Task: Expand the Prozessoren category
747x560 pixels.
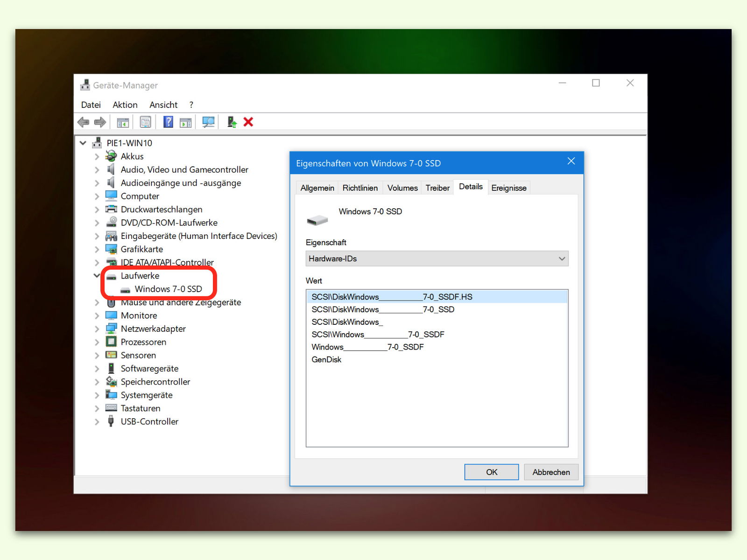Action: tap(97, 342)
